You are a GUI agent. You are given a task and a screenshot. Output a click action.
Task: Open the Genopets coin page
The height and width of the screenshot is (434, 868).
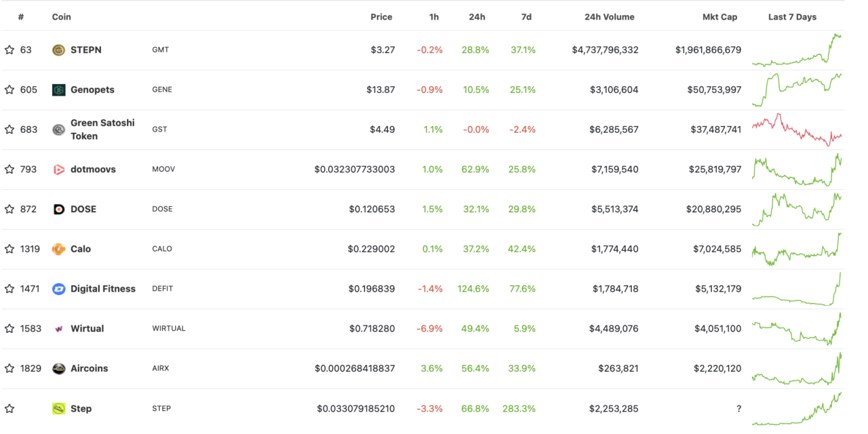[x=94, y=90]
